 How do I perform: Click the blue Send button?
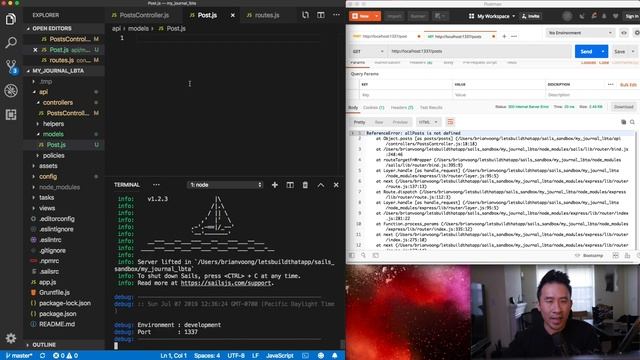(587, 51)
